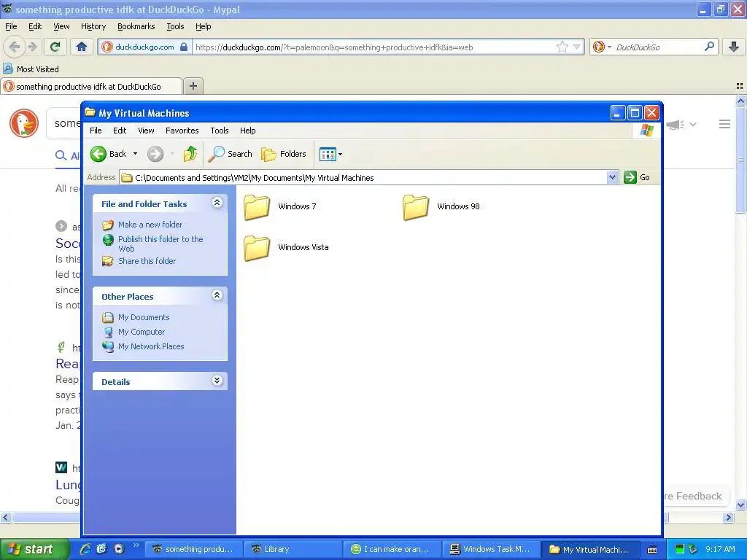Launch Windows Media Player from Quick Launch
747x560 pixels.
[119, 549]
